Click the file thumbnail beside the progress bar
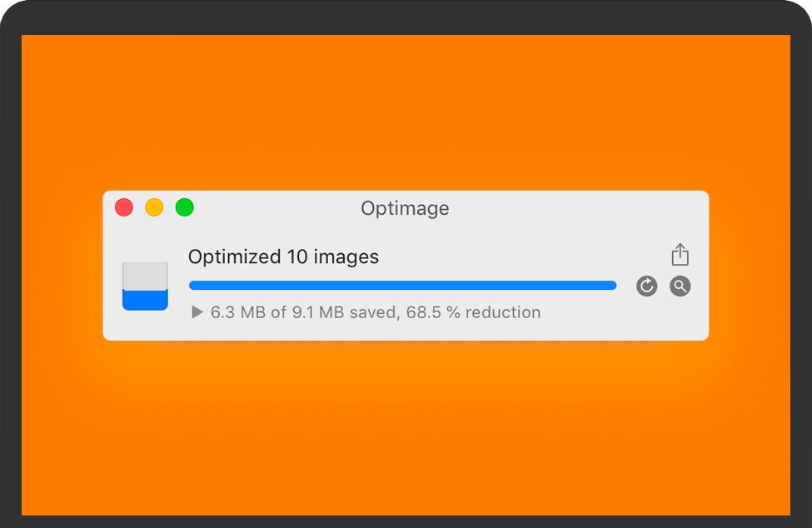The width and height of the screenshot is (812, 528). coord(144,285)
